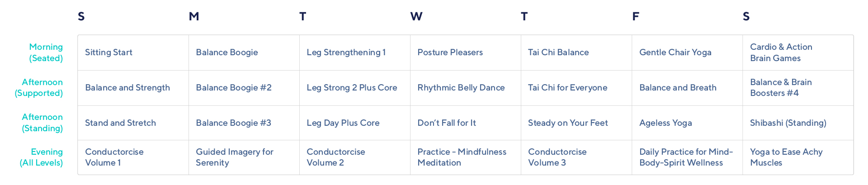The height and width of the screenshot is (185, 868).
Task: Open Gentle Chair Yoga class
Action: (x=675, y=52)
